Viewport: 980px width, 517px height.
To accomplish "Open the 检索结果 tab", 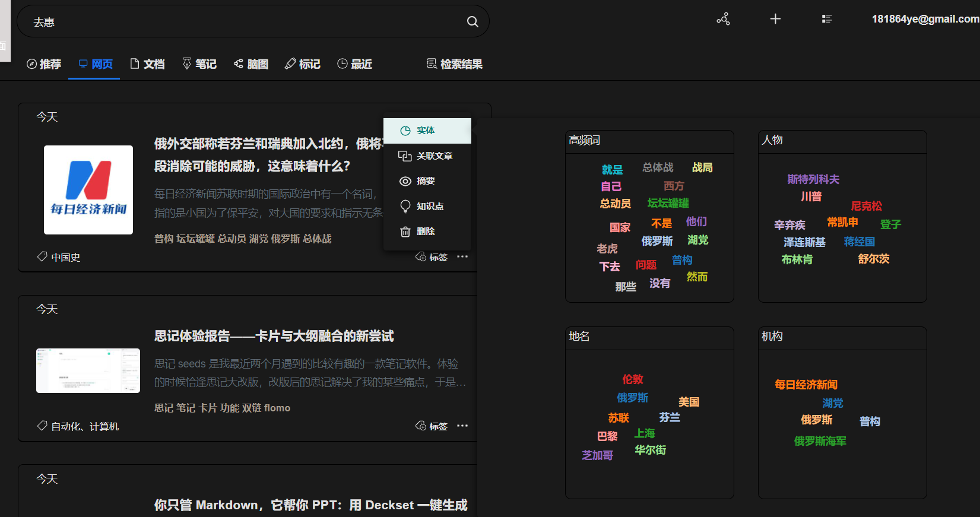I will tap(455, 64).
